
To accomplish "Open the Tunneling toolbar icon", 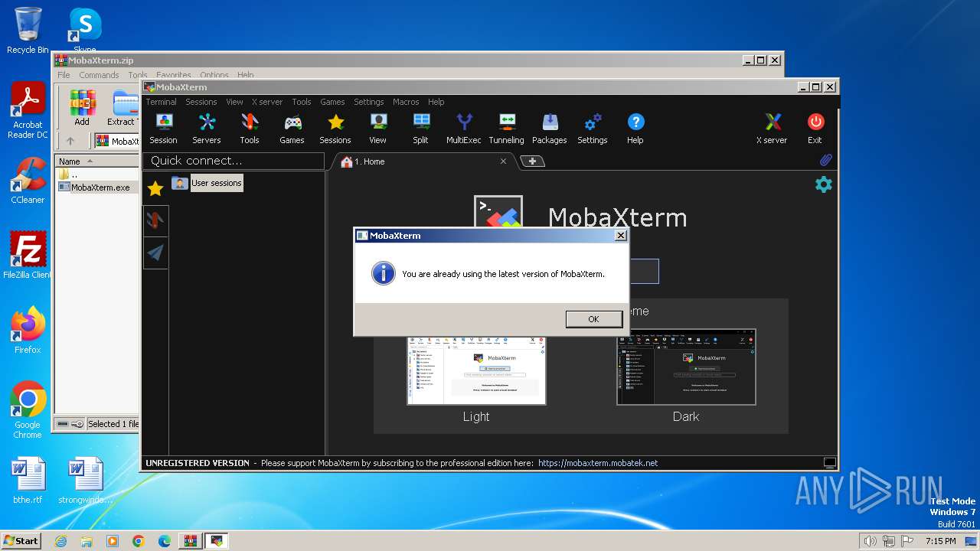I will pos(506,129).
